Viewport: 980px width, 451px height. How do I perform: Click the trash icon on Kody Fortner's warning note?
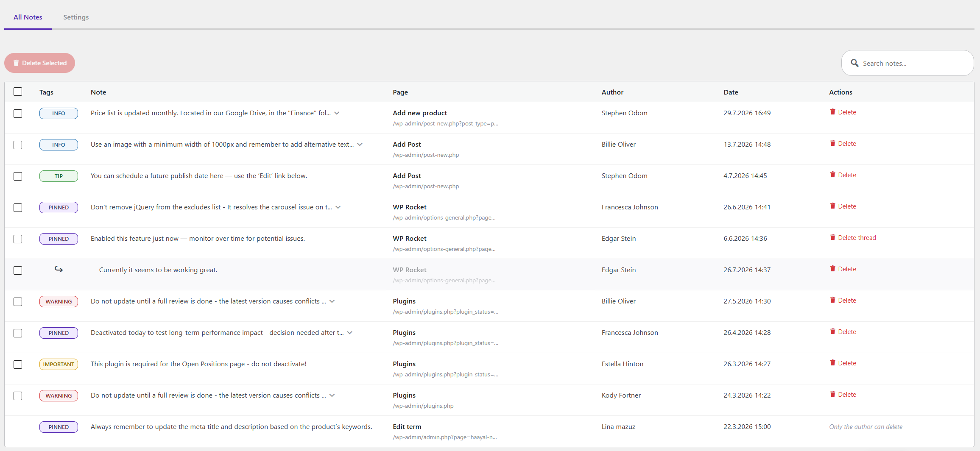(x=832, y=394)
